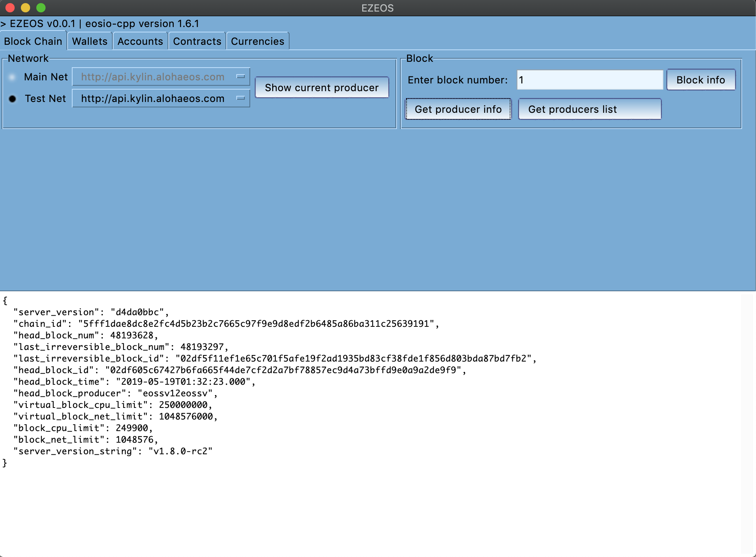Go to the Contracts tab
The width and height of the screenshot is (756, 557).
pyautogui.click(x=197, y=41)
